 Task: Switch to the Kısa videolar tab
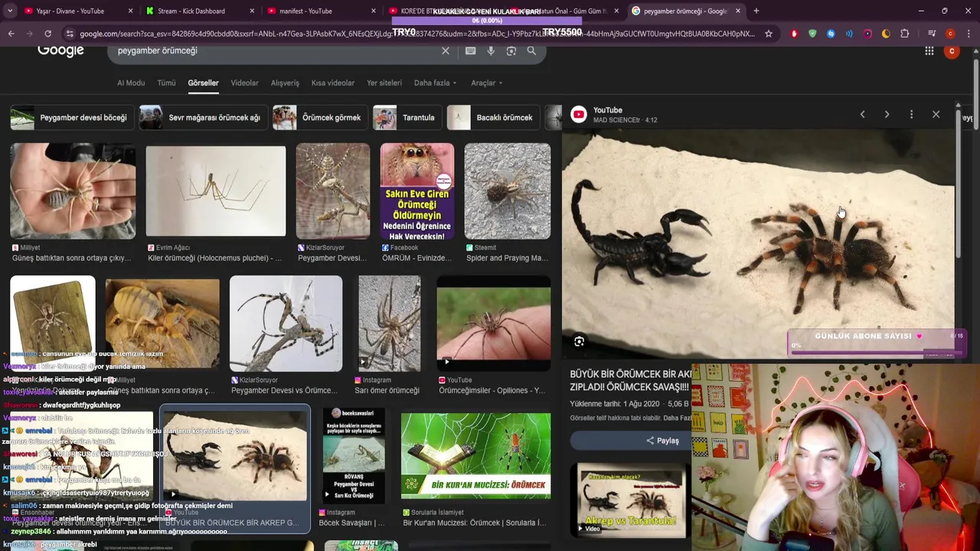coord(333,83)
